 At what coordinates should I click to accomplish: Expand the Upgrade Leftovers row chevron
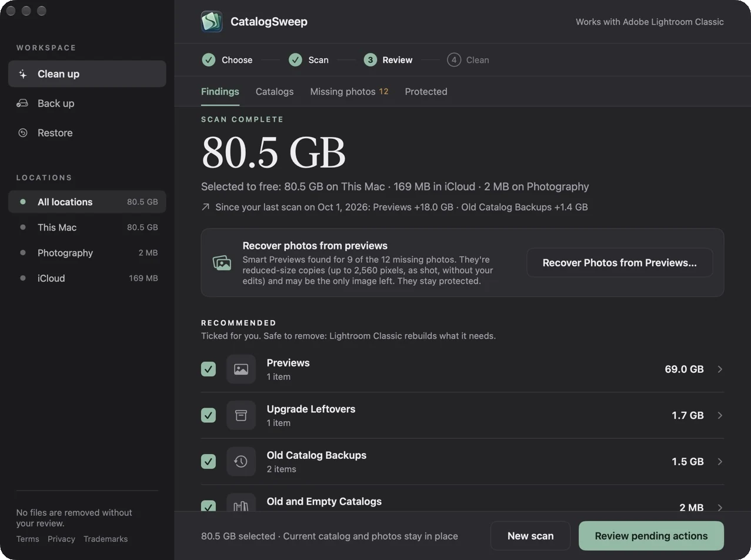coord(720,415)
